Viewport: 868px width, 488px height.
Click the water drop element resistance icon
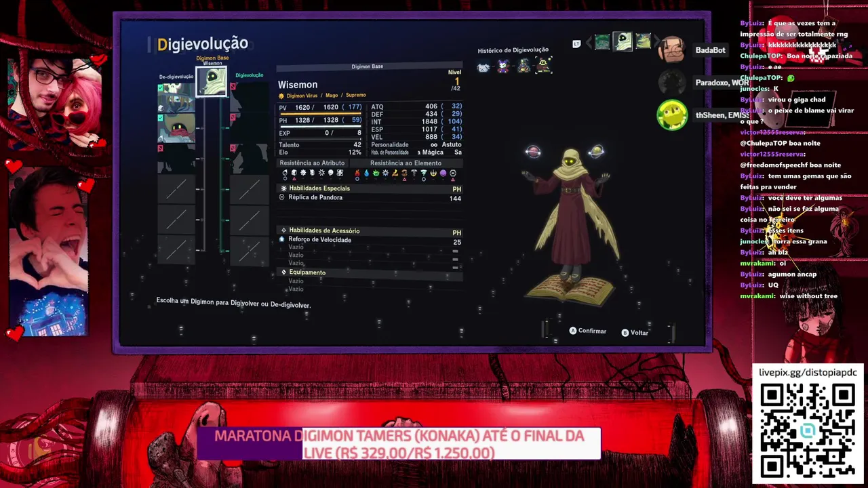(367, 174)
